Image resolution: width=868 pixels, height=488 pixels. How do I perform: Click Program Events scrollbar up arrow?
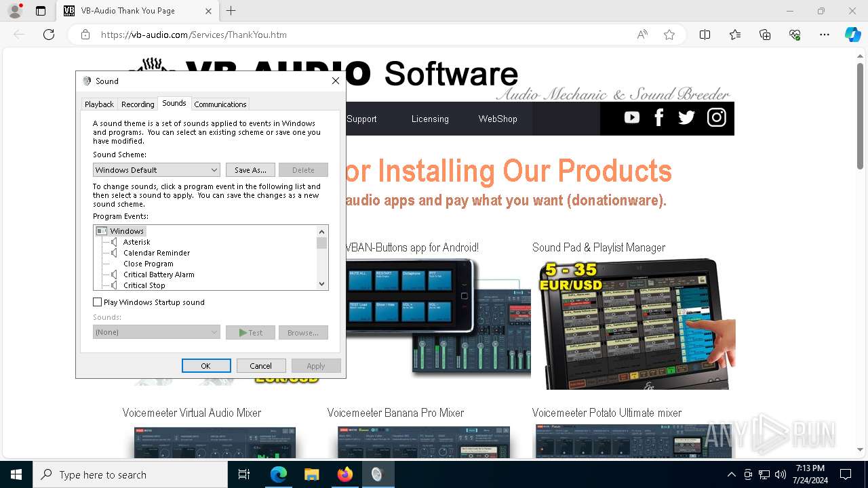click(x=322, y=231)
